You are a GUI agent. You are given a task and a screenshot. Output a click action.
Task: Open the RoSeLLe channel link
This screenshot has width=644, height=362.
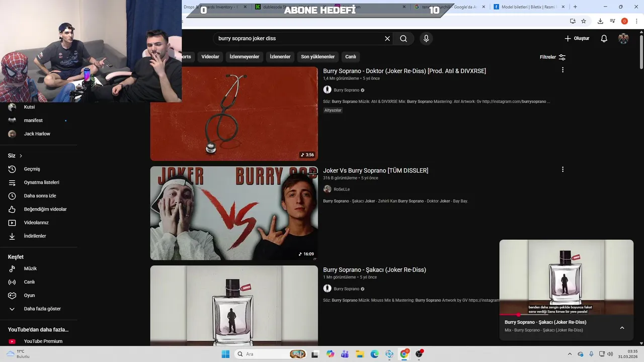[x=342, y=190]
